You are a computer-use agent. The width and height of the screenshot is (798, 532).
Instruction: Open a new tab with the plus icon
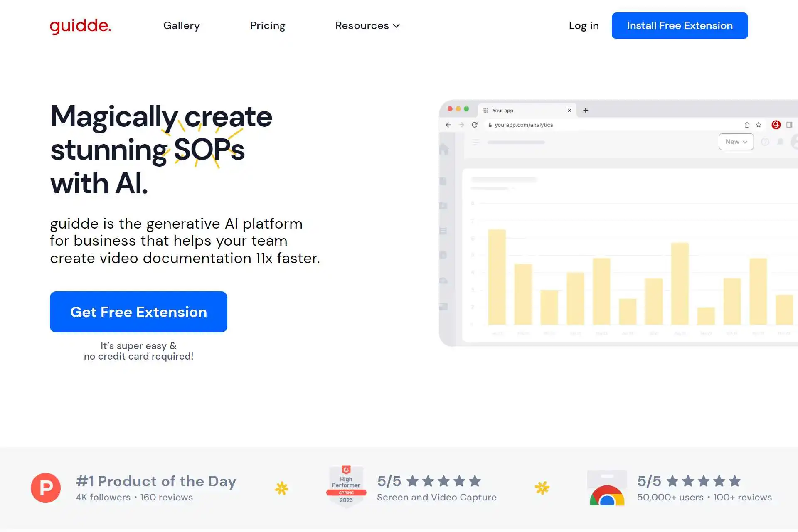[x=586, y=111]
